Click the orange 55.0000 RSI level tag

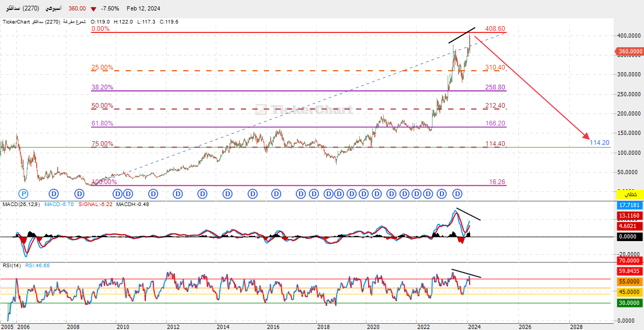[x=629, y=281]
